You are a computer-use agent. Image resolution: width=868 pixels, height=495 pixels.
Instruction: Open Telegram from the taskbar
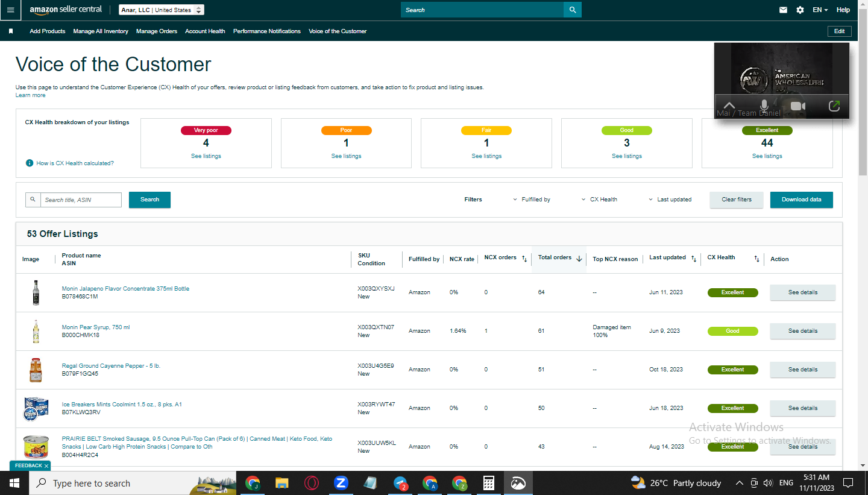click(x=400, y=483)
